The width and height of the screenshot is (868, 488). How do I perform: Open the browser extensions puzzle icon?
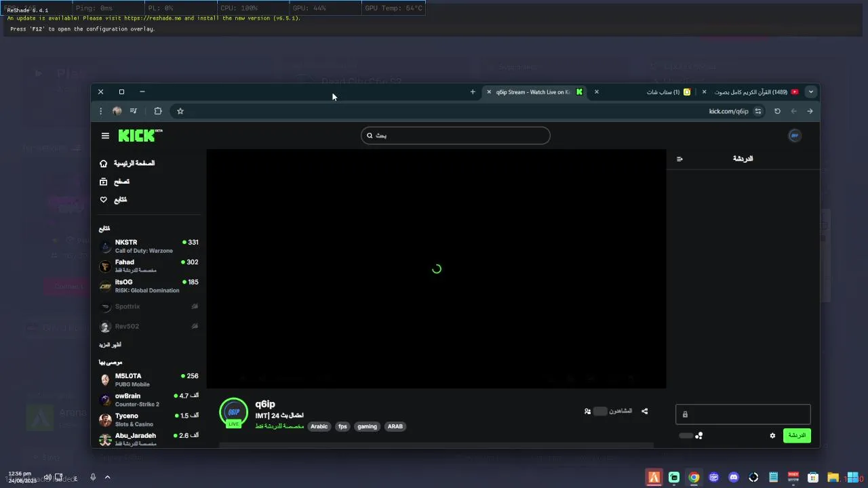pos(158,111)
